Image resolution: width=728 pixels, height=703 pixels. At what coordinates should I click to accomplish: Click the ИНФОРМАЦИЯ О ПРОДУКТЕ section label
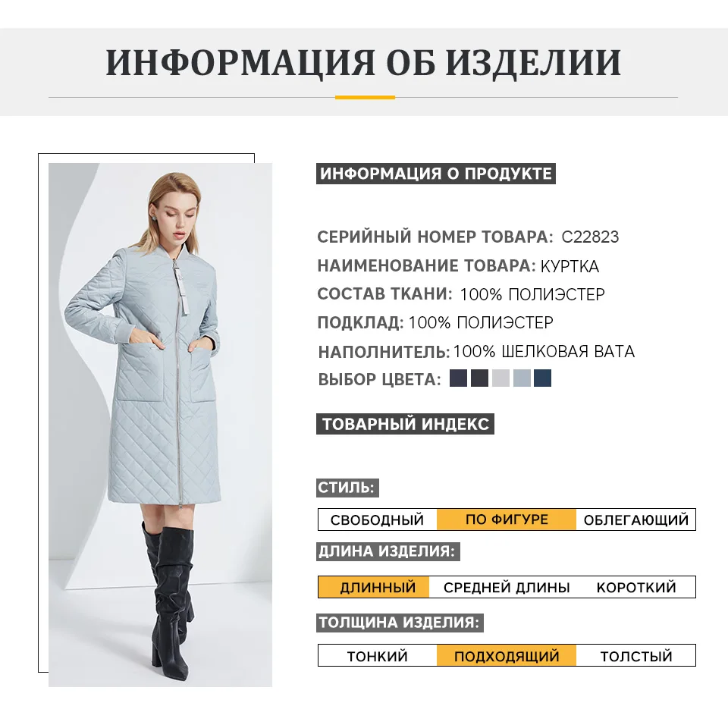[x=436, y=173]
